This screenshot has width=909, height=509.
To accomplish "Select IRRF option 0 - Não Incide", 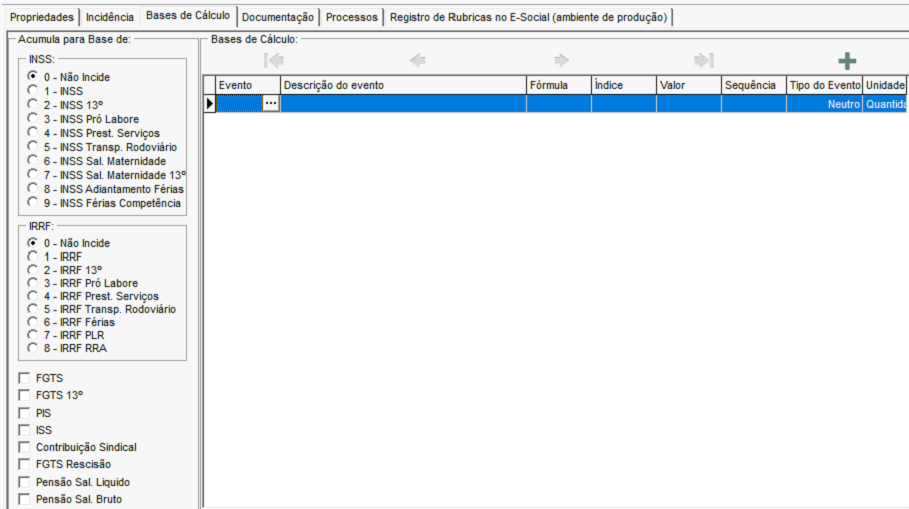I will pyautogui.click(x=32, y=243).
